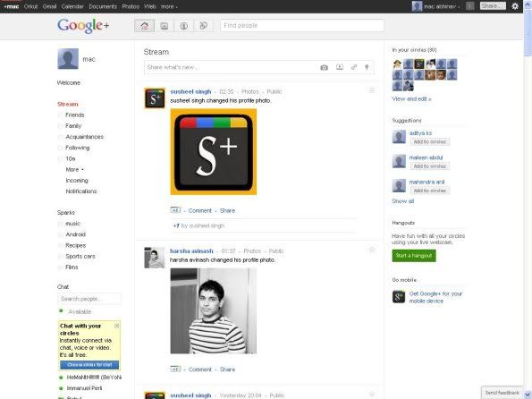The image size is (532, 399).
Task: Select the Friends circle stream
Action: click(x=74, y=115)
